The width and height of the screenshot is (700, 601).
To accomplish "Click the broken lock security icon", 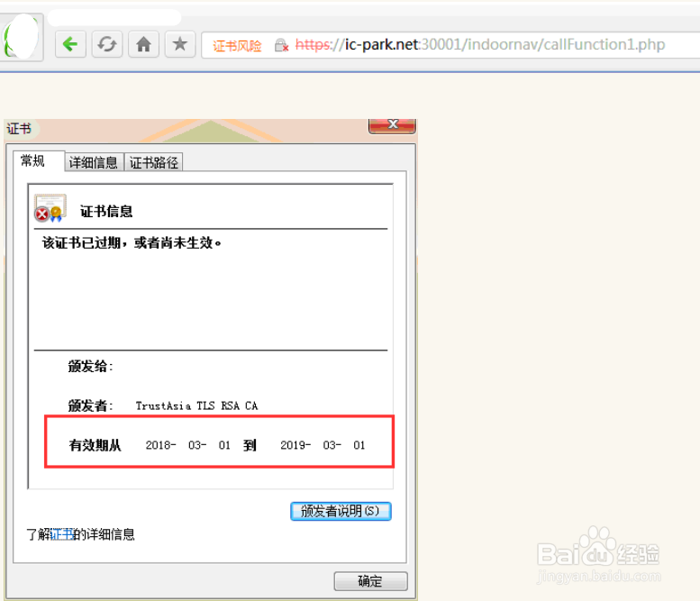I will coord(281,45).
